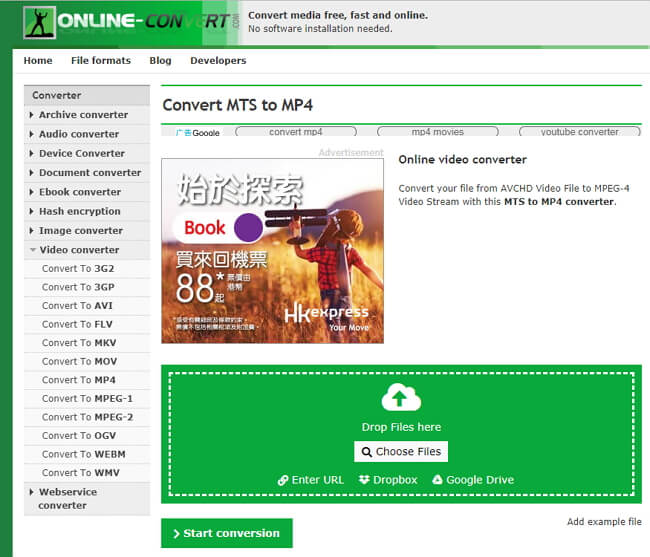Select Convert To WEBM
This screenshot has height=557, width=650.
(87, 454)
